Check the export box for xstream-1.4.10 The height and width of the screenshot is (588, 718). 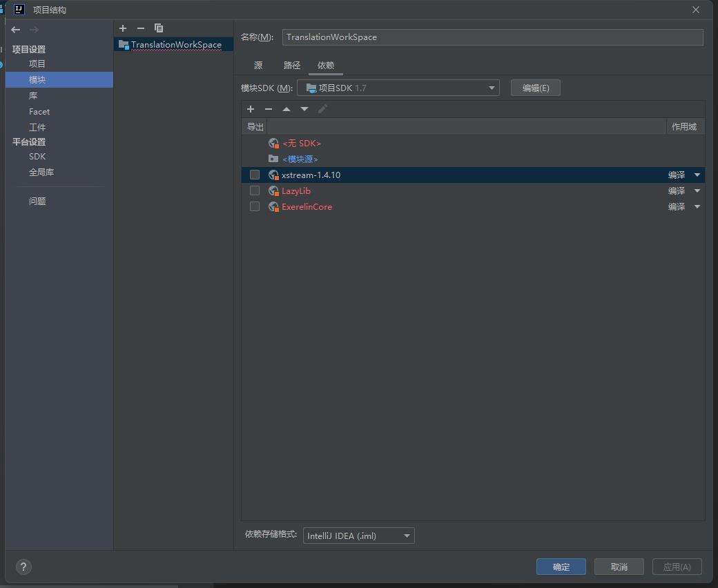(x=255, y=175)
